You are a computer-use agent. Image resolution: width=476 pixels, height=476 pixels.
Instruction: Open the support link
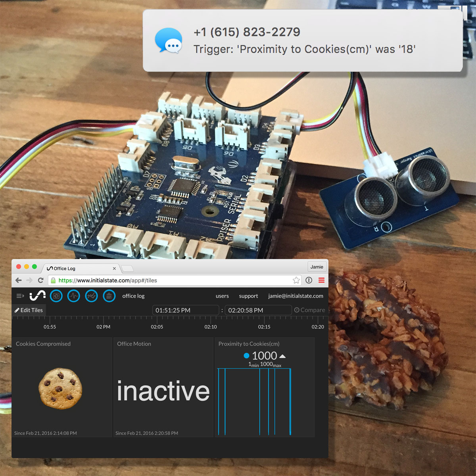tap(248, 296)
